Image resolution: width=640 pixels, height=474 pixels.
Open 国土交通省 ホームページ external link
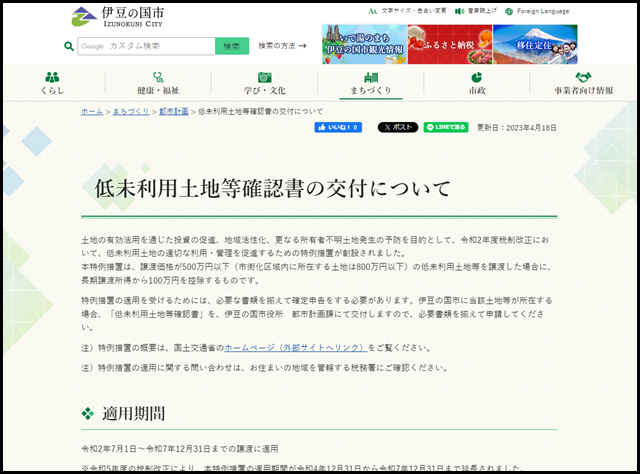tap(296, 348)
